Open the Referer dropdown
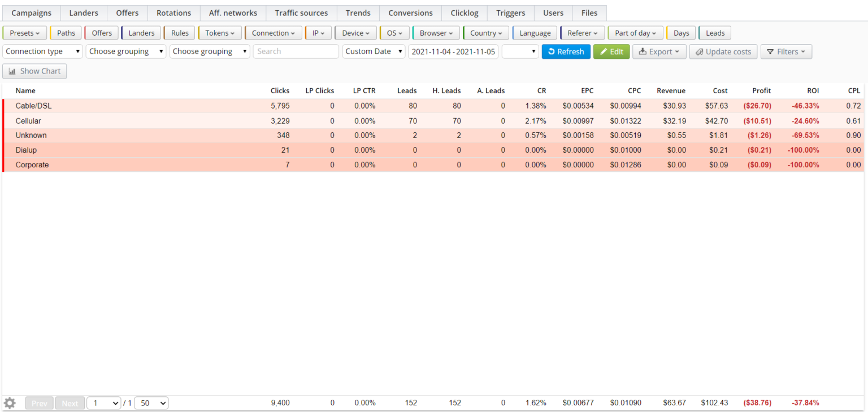 [x=583, y=33]
